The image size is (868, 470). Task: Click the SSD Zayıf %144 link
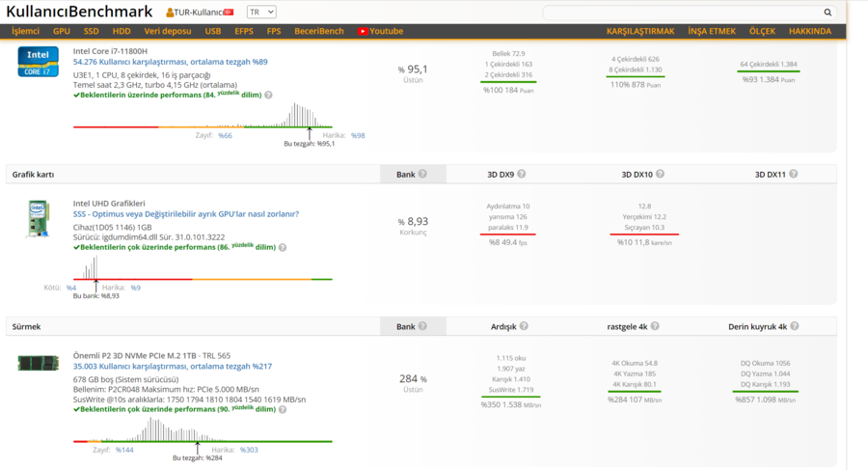tap(124, 450)
